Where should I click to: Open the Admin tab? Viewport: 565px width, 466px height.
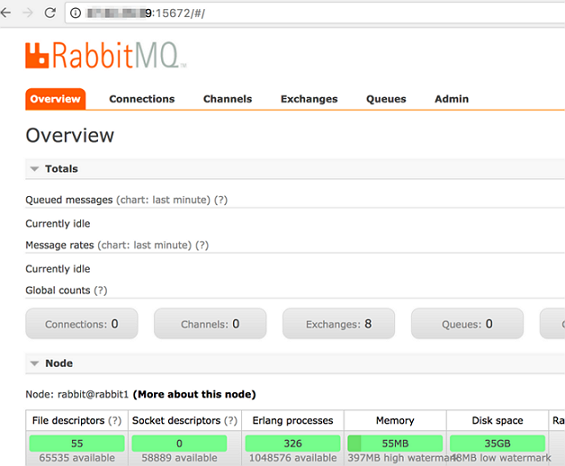[x=452, y=99]
